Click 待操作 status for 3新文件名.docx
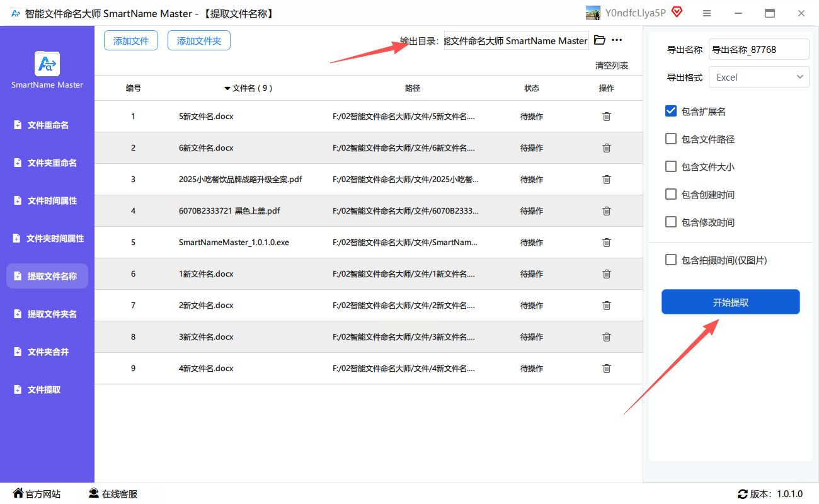Screen dimensions: 819x504 532,337
